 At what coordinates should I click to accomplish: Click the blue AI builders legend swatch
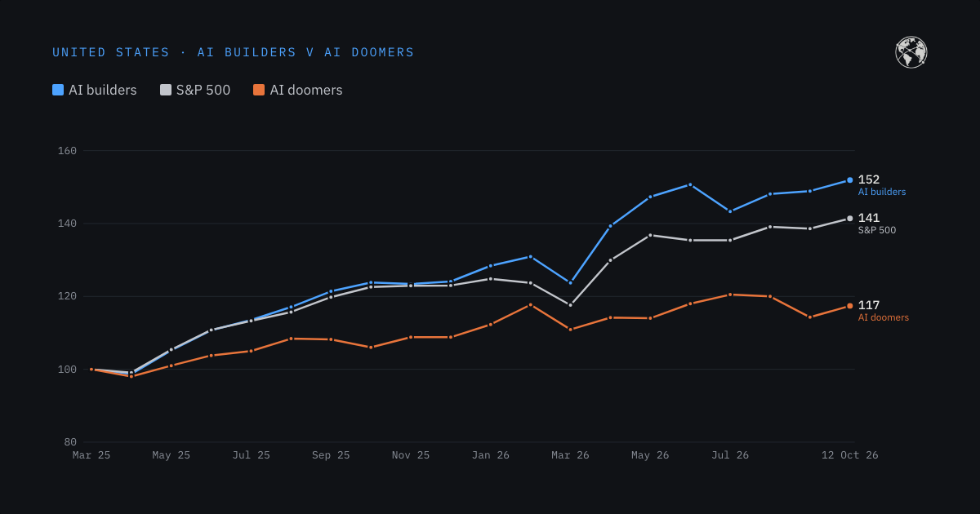(58, 90)
